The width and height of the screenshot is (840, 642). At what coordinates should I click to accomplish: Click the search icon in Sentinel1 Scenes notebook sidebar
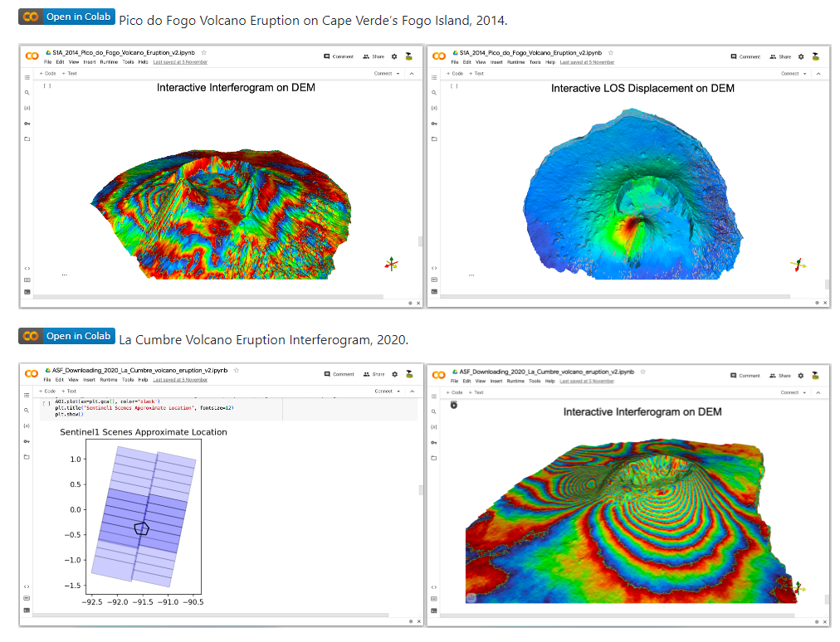(27, 411)
